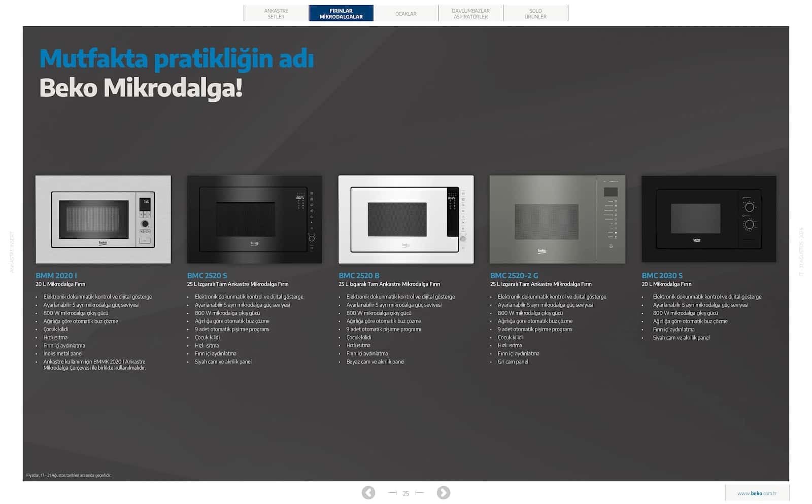Go to the next catalog page arrow
Image resolution: width=812 pixels, height=504 pixels.
pos(444,492)
